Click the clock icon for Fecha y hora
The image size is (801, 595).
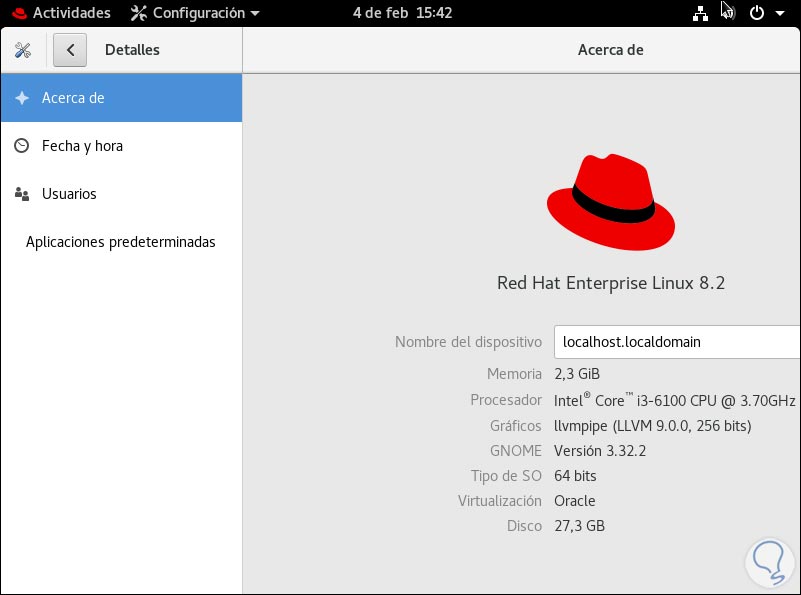(x=22, y=146)
